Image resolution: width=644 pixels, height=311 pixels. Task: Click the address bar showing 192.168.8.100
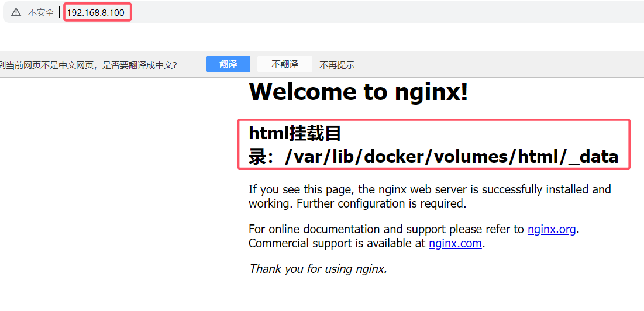coord(96,13)
